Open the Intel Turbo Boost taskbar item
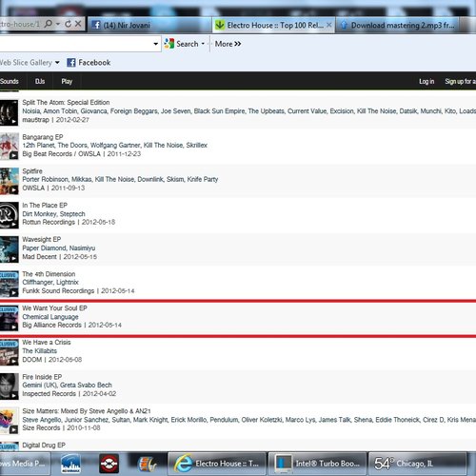 (x=317, y=464)
